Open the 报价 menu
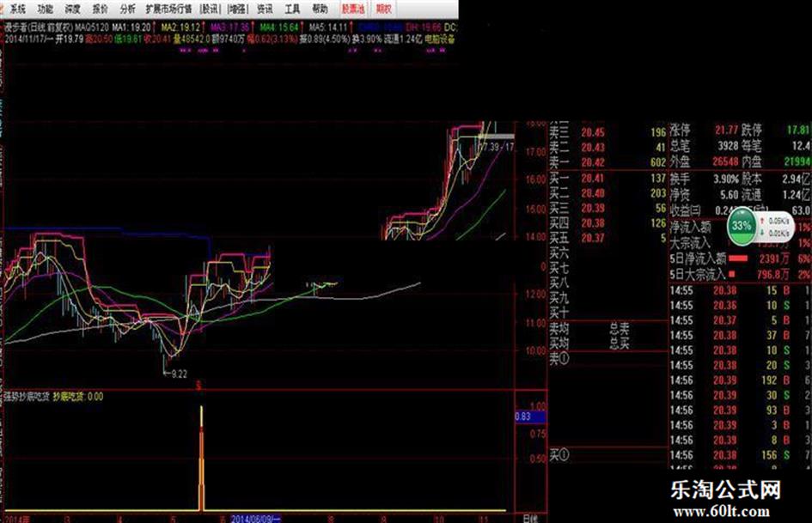This screenshot has width=812, height=523. coord(101,9)
